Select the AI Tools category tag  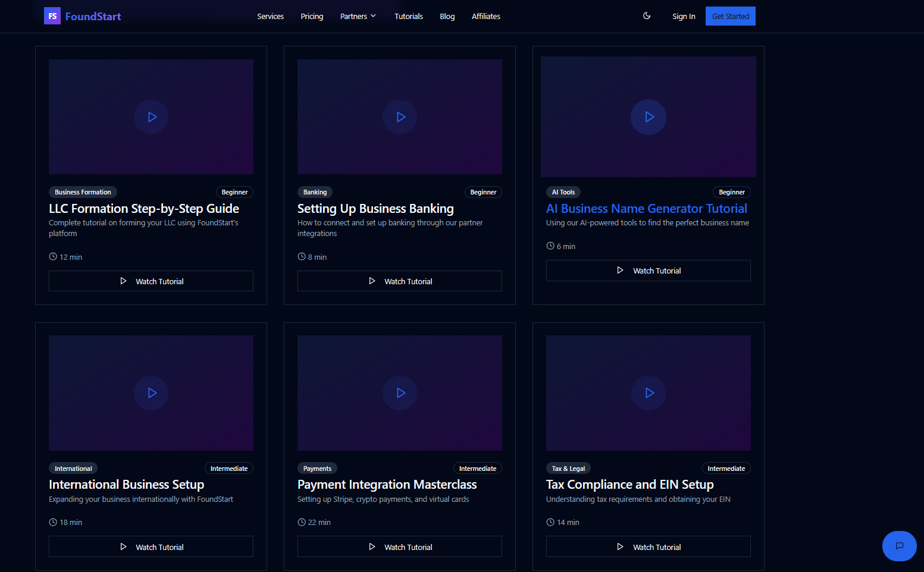pyautogui.click(x=563, y=192)
